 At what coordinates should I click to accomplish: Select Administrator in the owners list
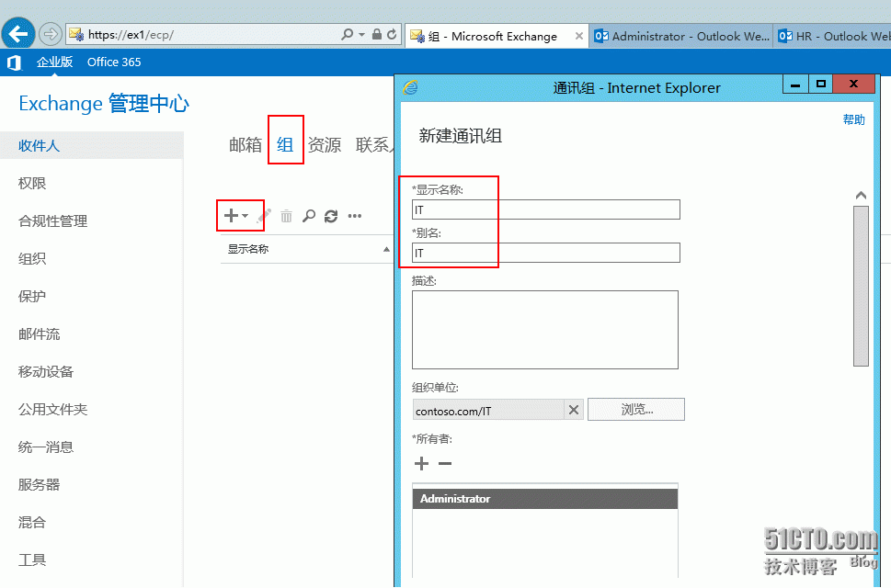[x=545, y=498]
